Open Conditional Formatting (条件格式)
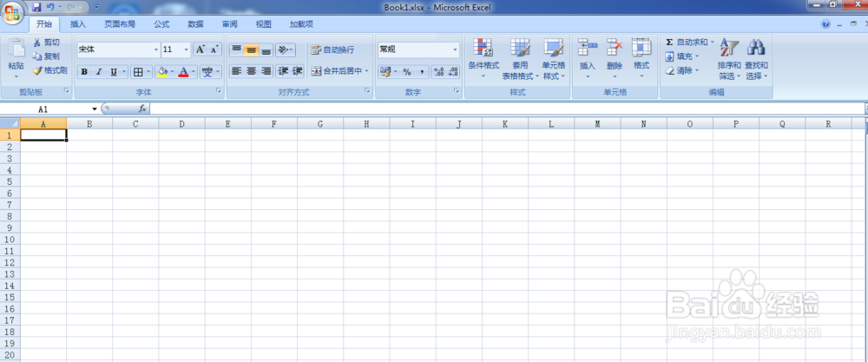Screen dimensions: 868x362 click(x=483, y=59)
